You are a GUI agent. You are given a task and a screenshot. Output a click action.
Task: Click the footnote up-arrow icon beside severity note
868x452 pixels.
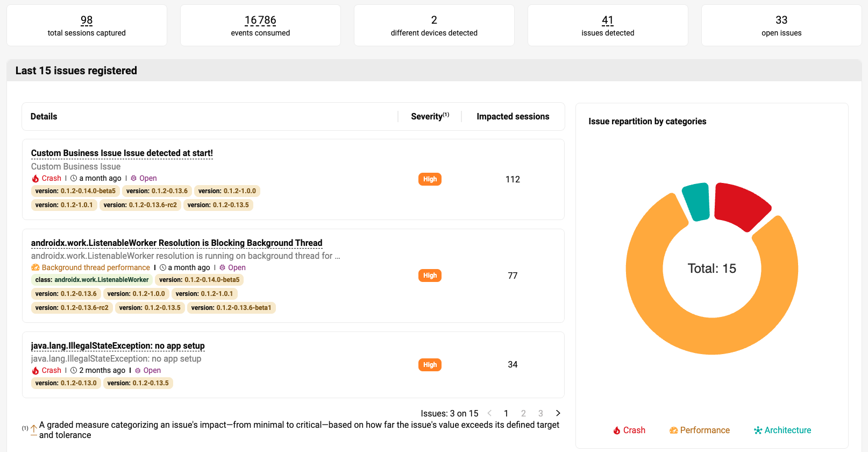point(34,429)
